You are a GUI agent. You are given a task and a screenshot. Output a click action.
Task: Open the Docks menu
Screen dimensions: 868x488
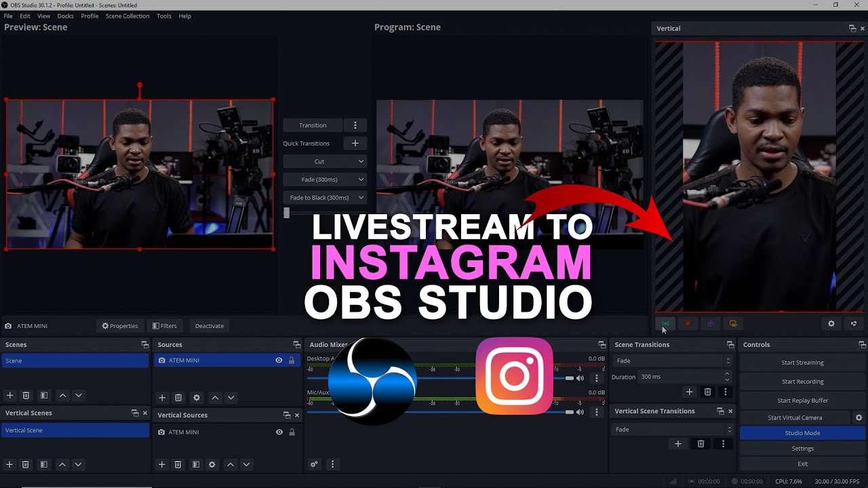65,16
